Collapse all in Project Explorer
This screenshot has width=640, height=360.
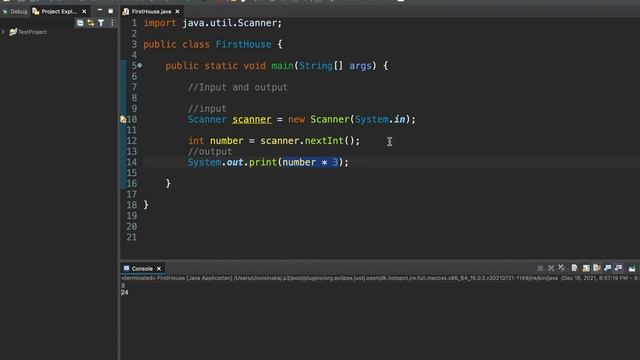80,23
